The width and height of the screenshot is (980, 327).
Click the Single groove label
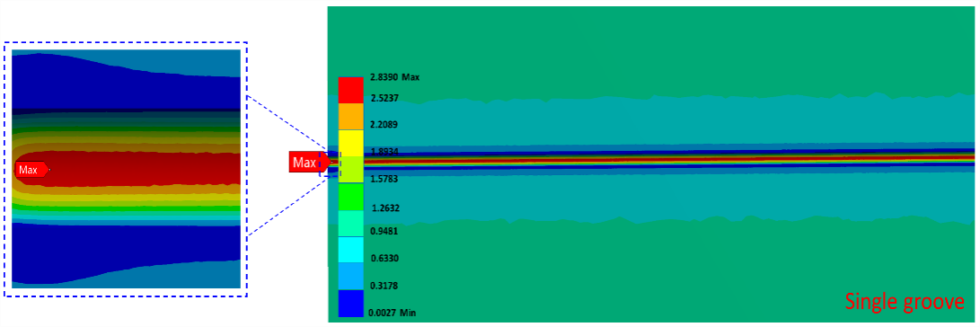point(905,302)
